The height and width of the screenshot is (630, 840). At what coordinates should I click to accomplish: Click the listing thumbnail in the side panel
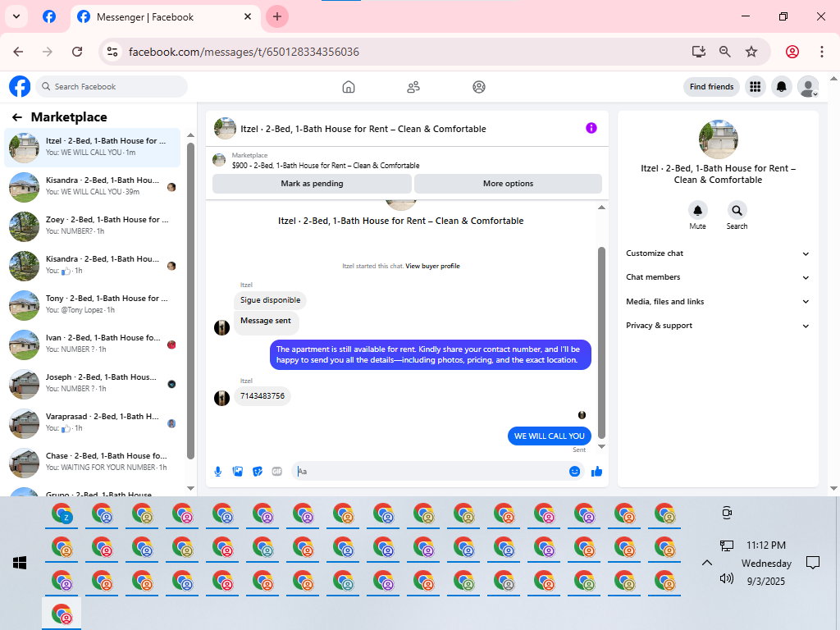point(718,139)
